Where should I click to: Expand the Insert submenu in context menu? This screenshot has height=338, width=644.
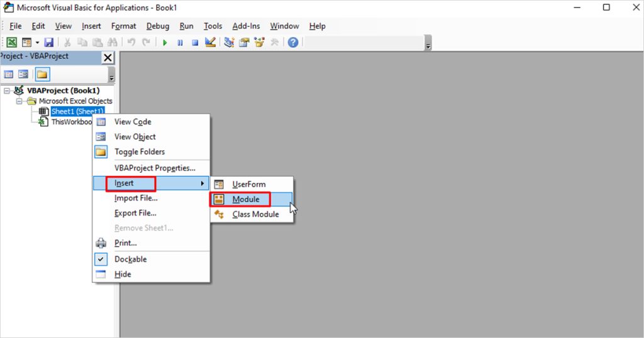[151, 183]
